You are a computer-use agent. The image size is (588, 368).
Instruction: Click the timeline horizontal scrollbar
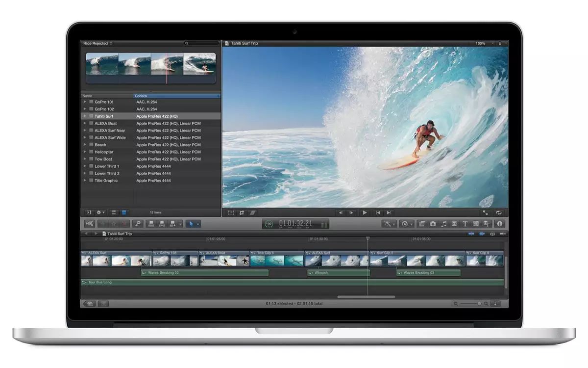366,297
